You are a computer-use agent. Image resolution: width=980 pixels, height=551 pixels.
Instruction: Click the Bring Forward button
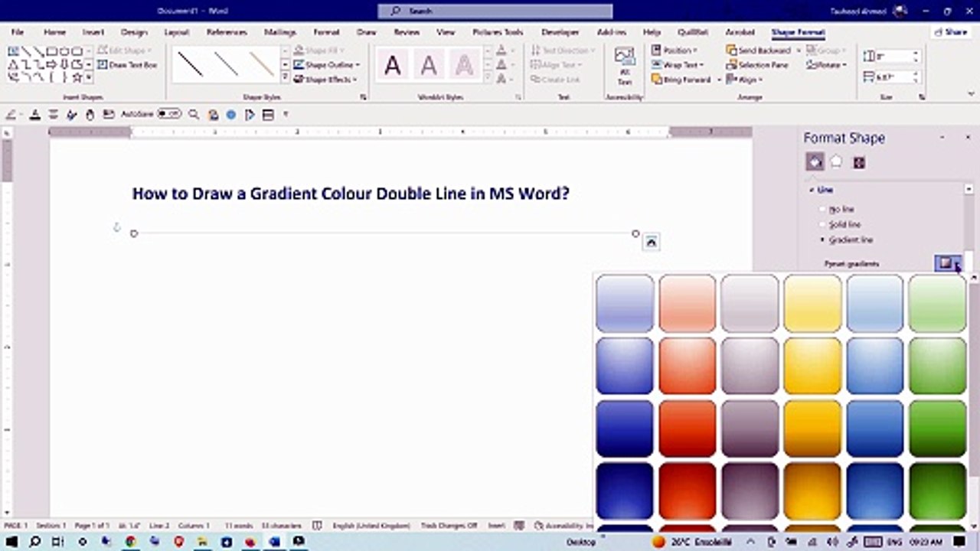click(681, 80)
